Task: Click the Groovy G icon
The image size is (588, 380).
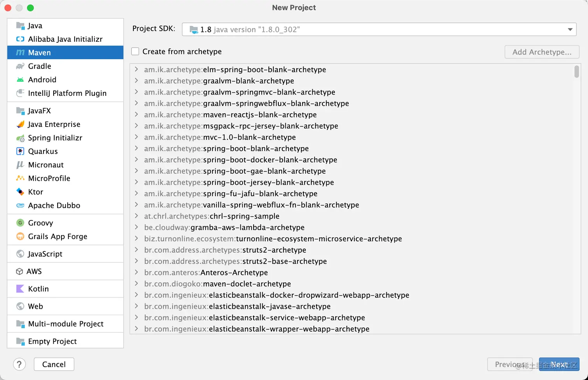Action: pos(20,223)
